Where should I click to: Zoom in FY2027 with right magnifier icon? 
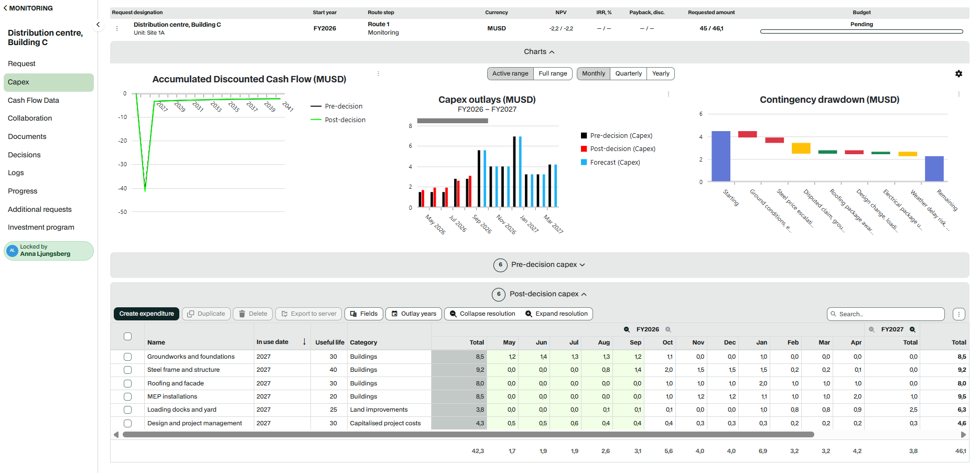point(912,329)
